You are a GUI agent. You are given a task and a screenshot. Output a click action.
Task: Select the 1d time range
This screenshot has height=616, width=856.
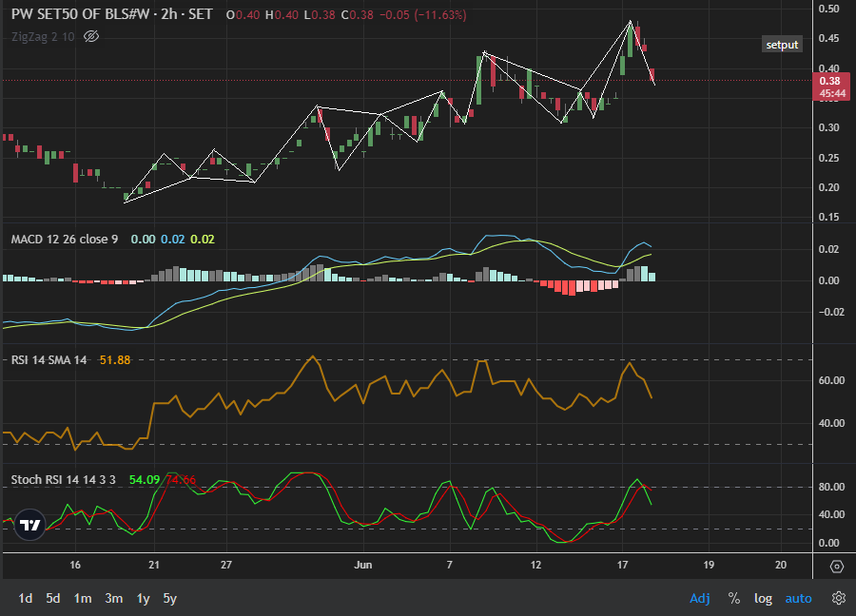coord(26,598)
